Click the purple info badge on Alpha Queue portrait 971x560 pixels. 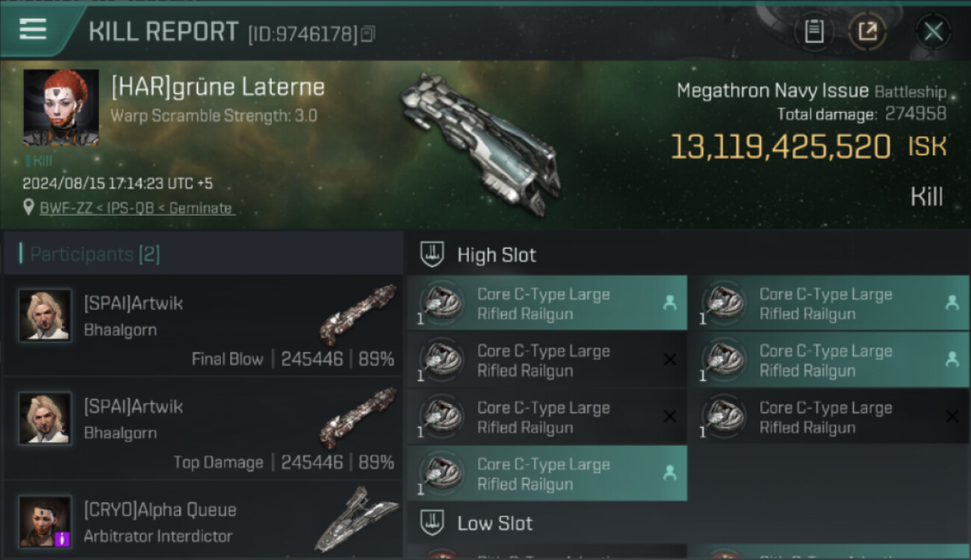(63, 538)
